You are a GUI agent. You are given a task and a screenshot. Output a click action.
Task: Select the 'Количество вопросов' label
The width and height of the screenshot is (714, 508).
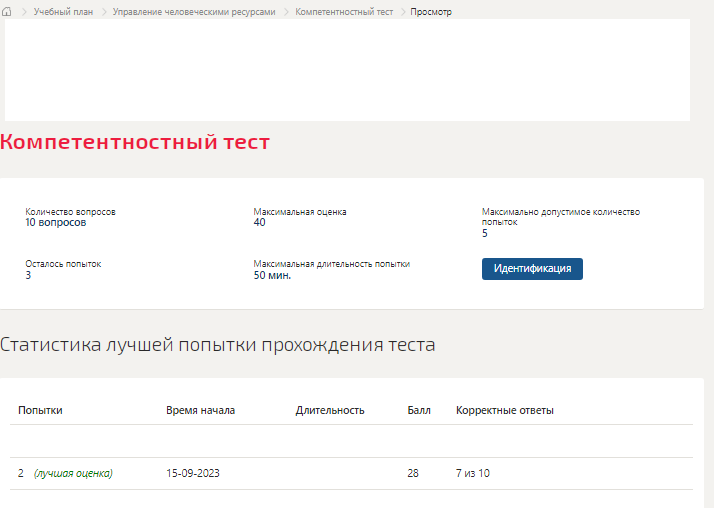[x=71, y=212]
